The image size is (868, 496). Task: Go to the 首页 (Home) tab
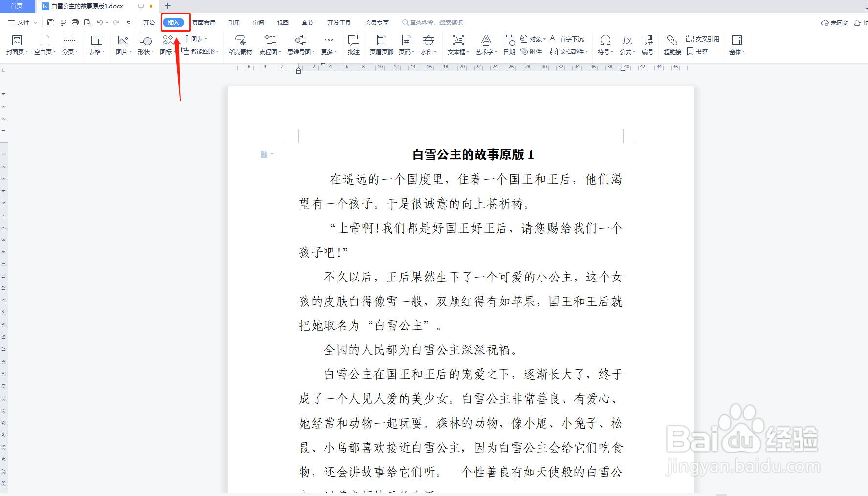coord(17,6)
